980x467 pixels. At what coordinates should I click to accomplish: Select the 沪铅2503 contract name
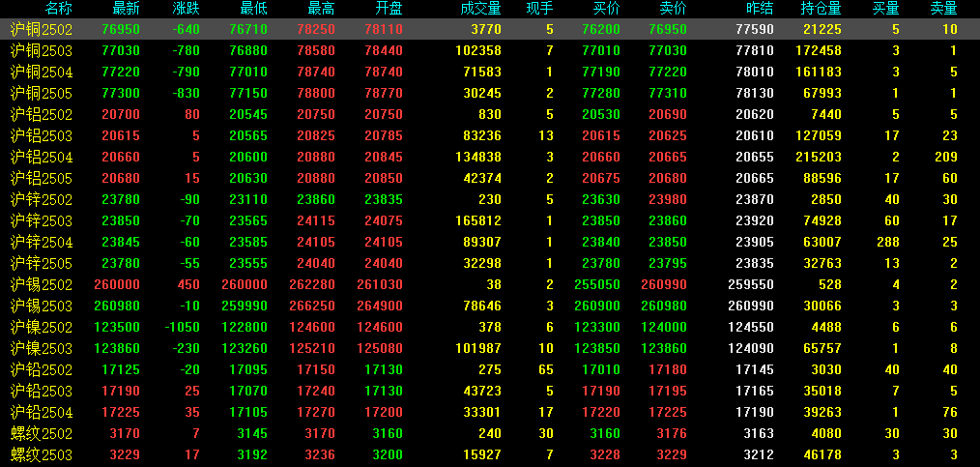(42, 391)
